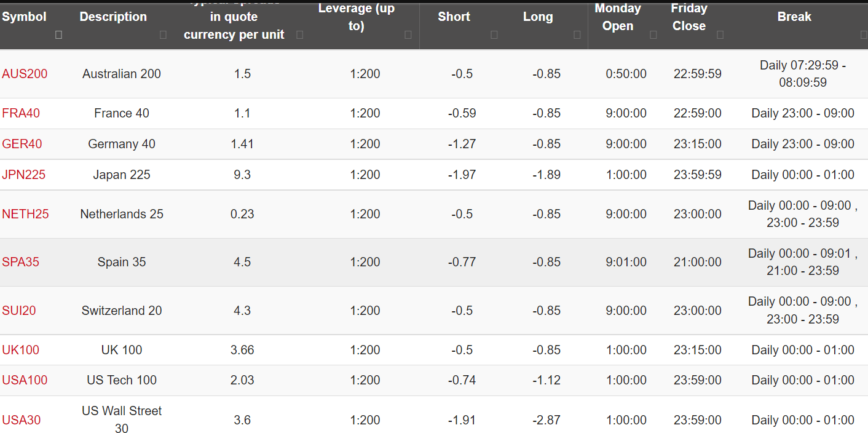Sort table by Symbol column icon

pyautogui.click(x=58, y=35)
